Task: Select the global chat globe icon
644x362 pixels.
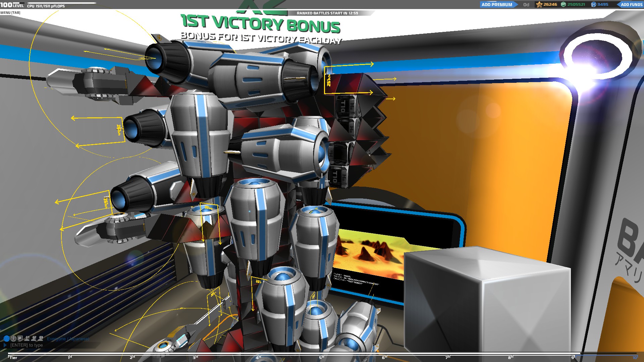Action: coord(6,339)
